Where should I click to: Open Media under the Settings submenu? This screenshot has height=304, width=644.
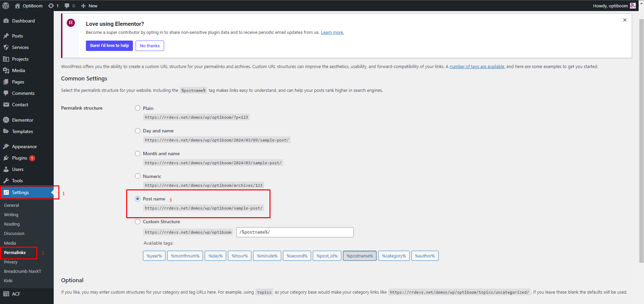(x=10, y=243)
